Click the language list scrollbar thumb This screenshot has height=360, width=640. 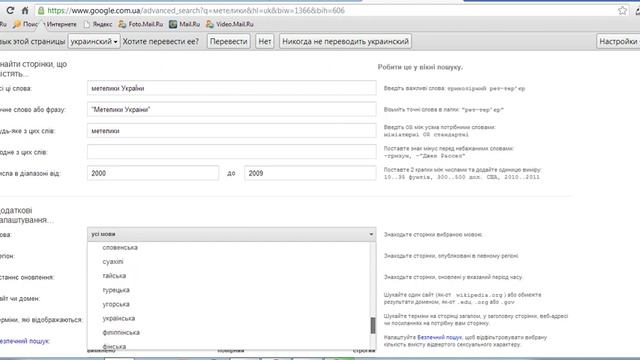tap(373, 325)
